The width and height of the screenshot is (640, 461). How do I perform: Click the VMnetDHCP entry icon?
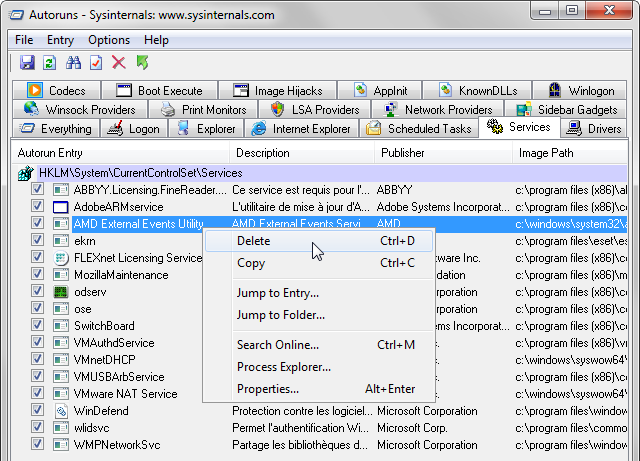61,360
